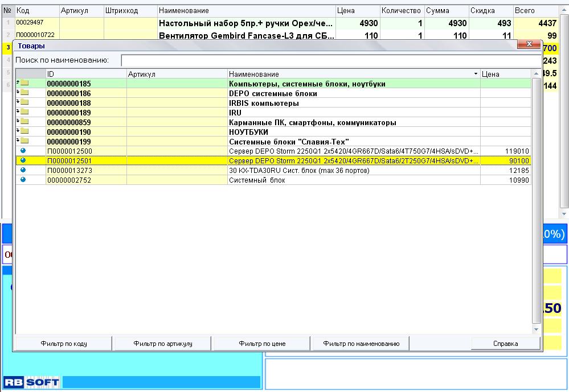
Task: Expand Карманные ПК, смартфоны, коммуникаторы folder
Action: [x=24, y=122]
